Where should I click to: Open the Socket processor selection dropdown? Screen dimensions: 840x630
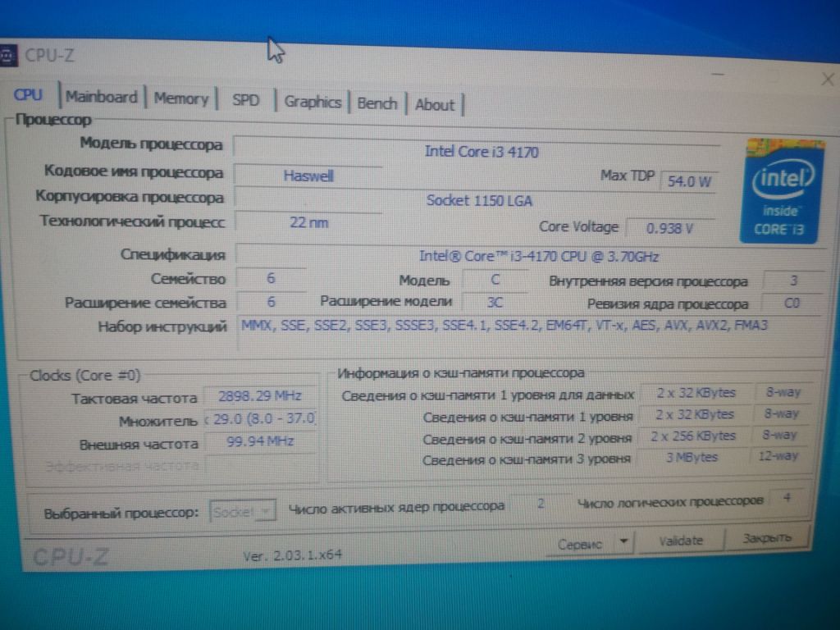243,512
